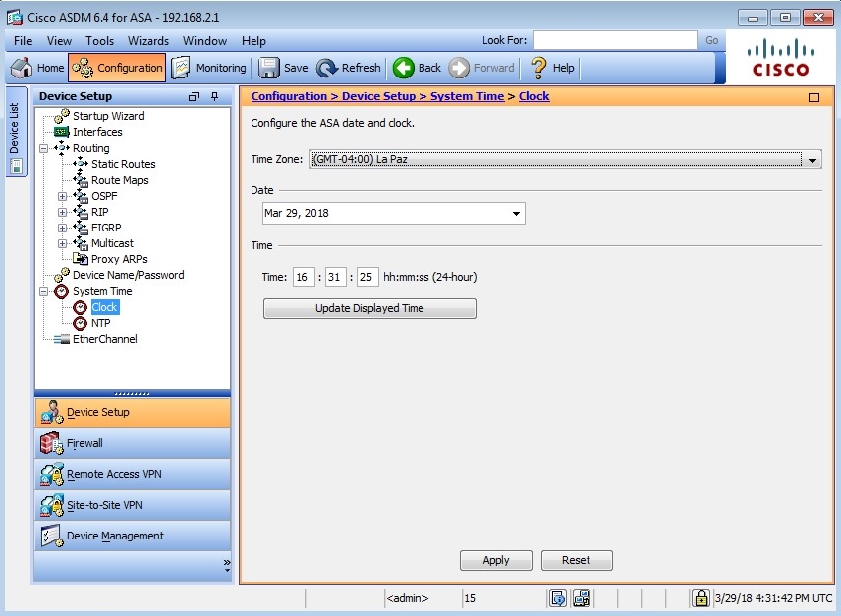Click the Static Routes icon

point(81,164)
